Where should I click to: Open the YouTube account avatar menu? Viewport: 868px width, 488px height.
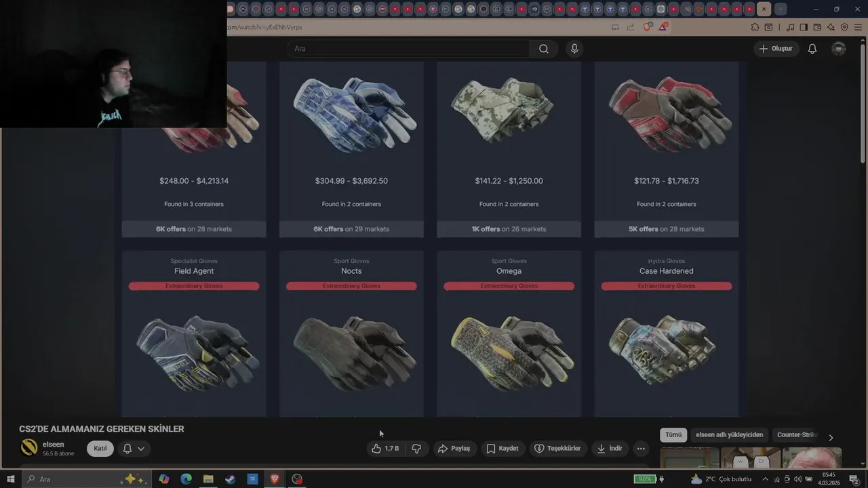point(839,49)
